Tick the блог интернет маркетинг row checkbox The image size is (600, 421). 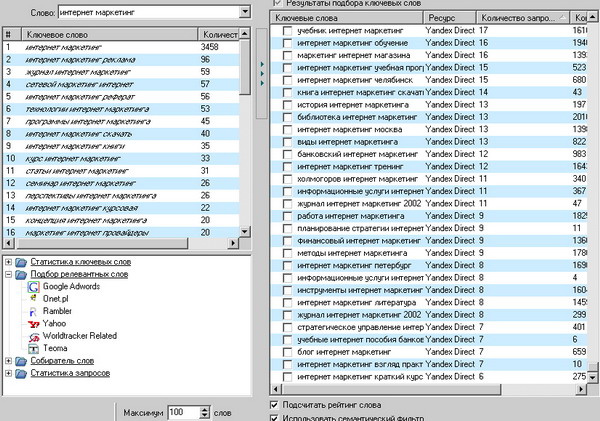[287, 353]
